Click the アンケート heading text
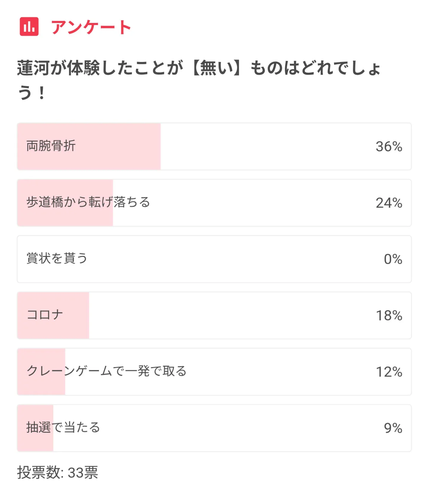The image size is (429, 504). (91, 27)
